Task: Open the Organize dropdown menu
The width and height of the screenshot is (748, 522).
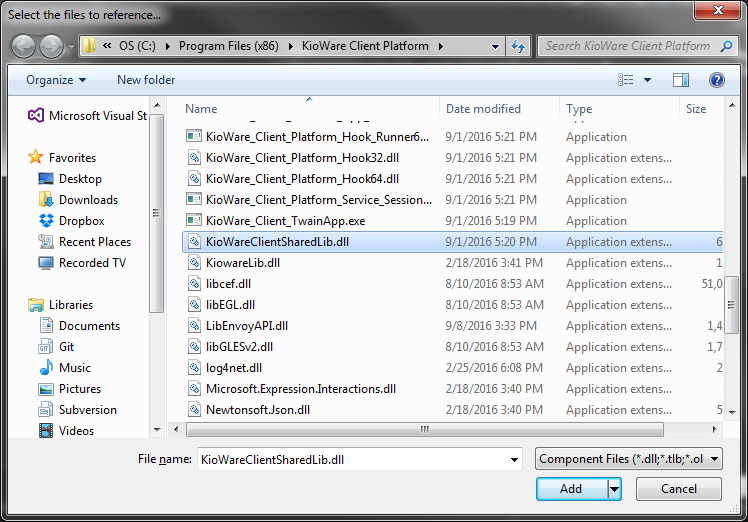Action: click(x=56, y=80)
